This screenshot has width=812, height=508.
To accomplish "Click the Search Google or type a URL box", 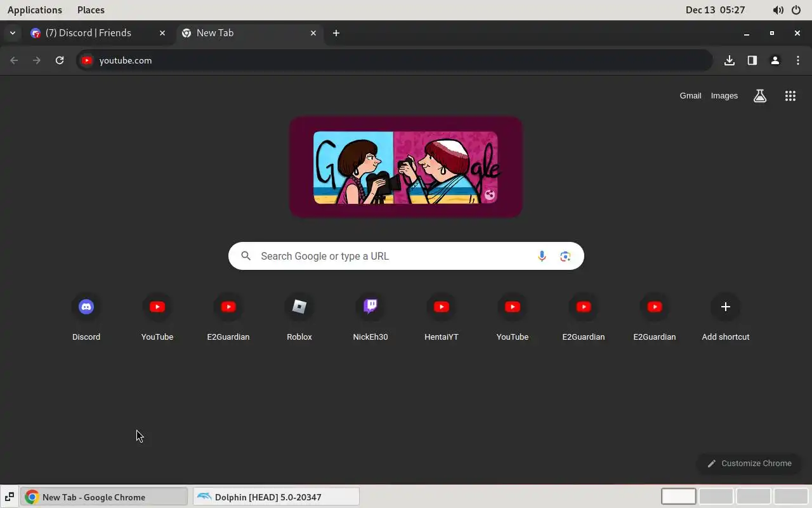I will click(x=406, y=256).
